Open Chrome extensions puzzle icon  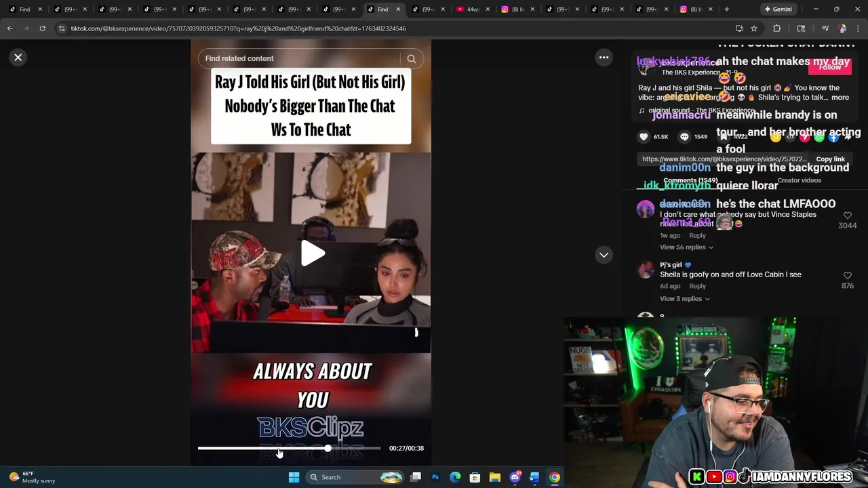[x=777, y=28]
